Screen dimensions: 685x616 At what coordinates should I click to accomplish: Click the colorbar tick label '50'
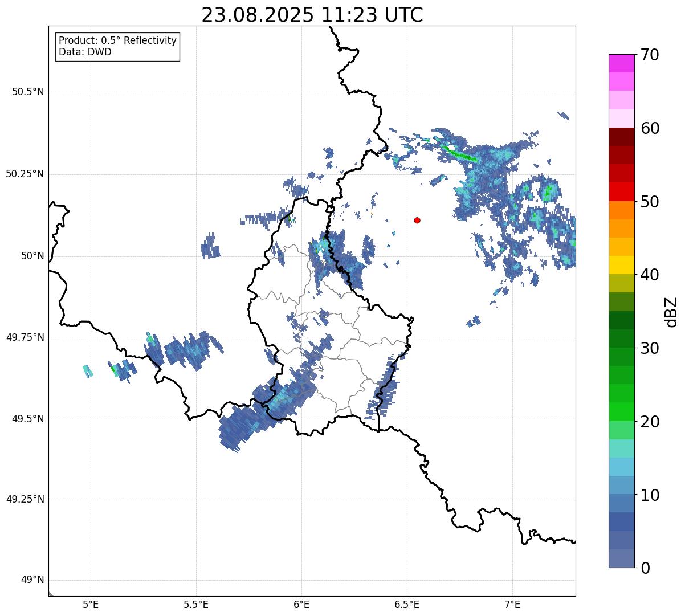650,202
